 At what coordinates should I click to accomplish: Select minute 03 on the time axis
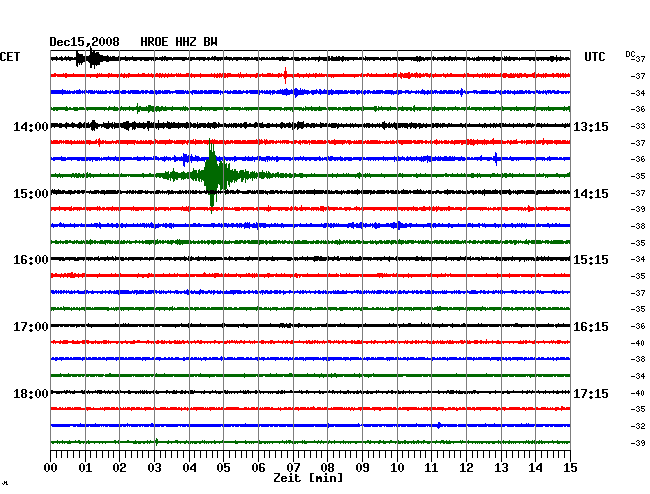[154, 468]
